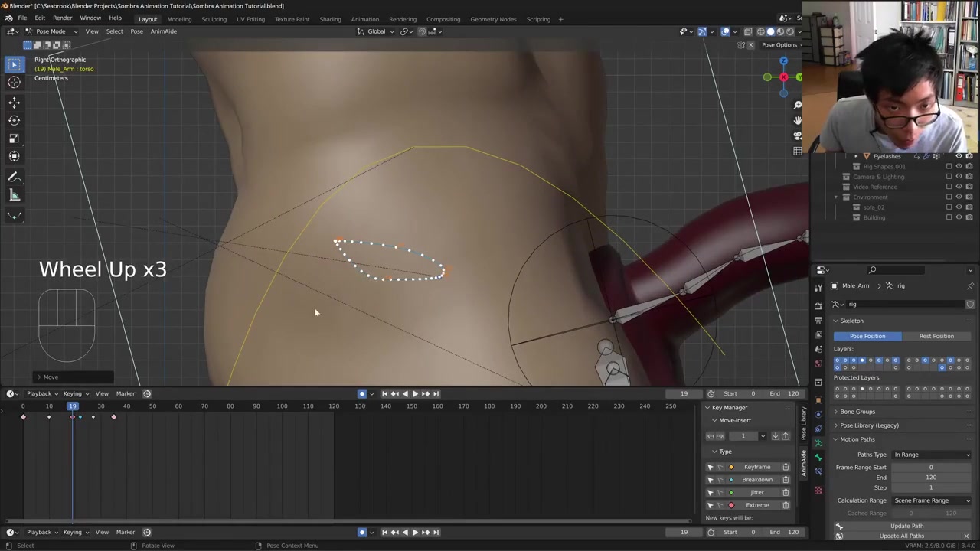The image size is (980, 551).
Task: Open the Pose Mode selector dropdown
Action: (51, 31)
